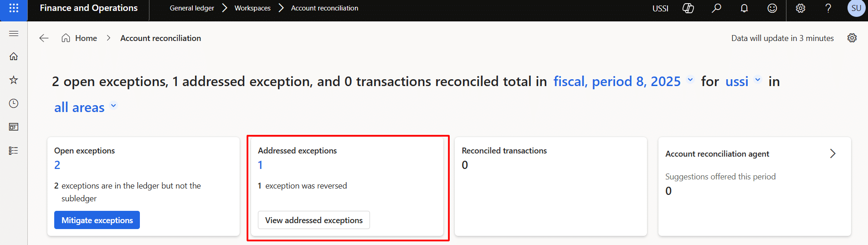
Task: Show notifications bell
Action: click(x=744, y=8)
